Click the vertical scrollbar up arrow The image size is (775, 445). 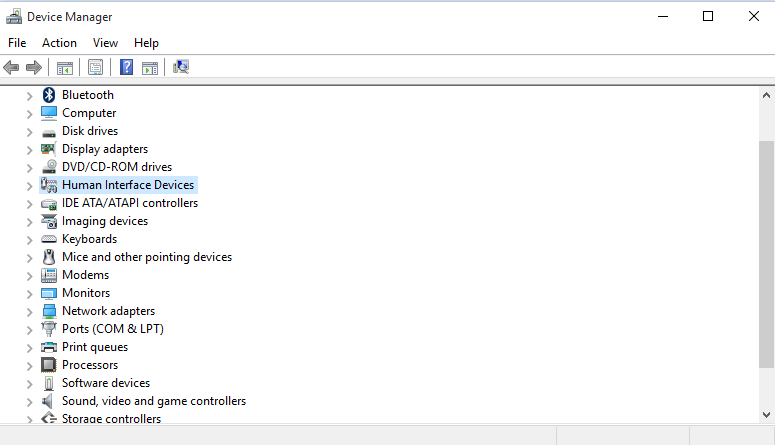[x=767, y=95]
